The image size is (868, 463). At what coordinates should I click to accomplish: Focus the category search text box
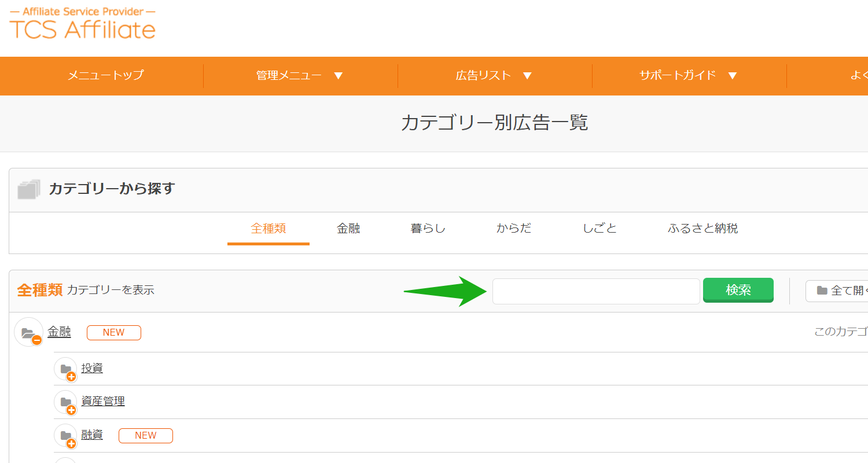[x=596, y=291]
